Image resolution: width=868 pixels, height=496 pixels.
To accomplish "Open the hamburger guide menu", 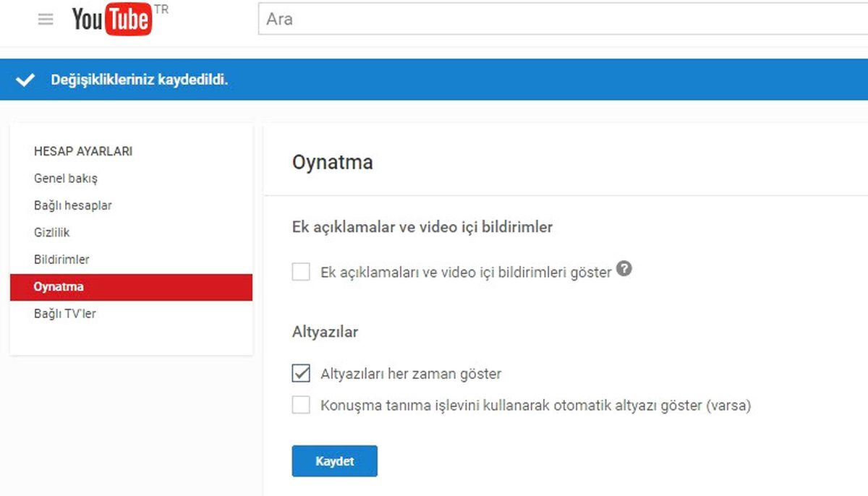I will point(46,20).
